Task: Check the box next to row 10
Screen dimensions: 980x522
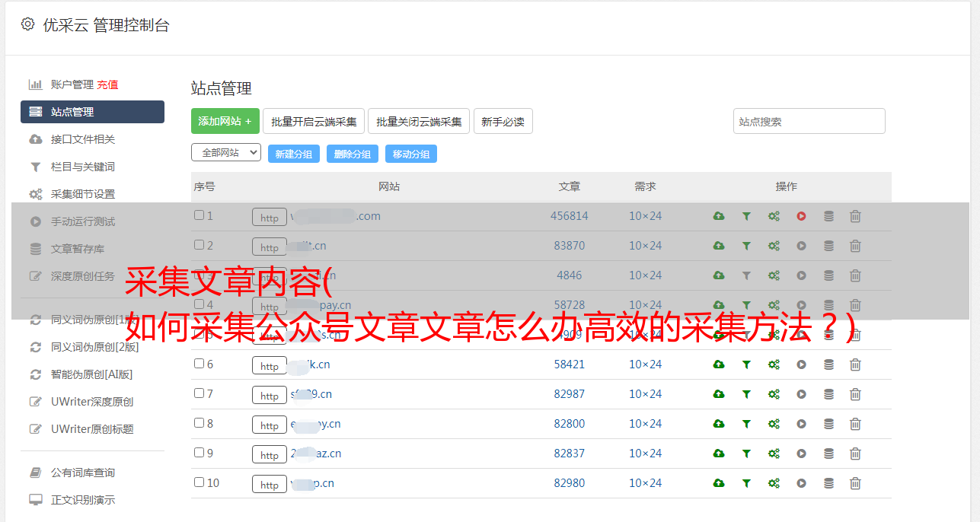Action: click(x=199, y=482)
